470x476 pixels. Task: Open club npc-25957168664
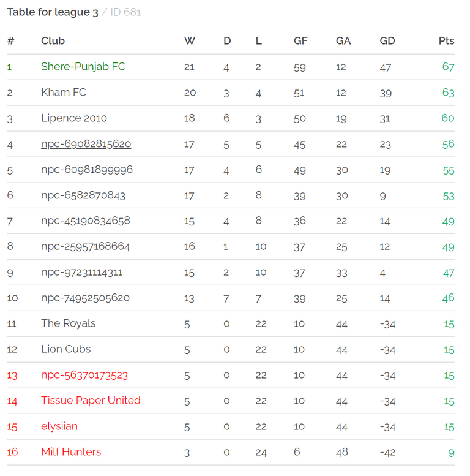point(85,246)
